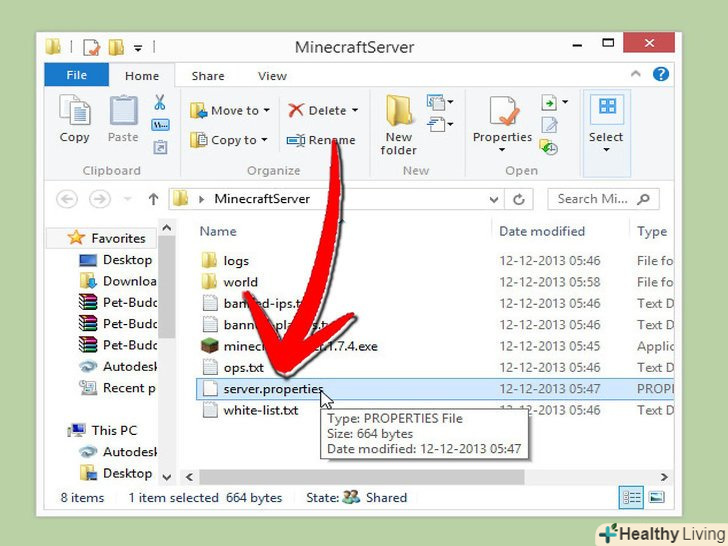The image size is (728, 546).
Task: Open the Help question mark icon
Action: click(x=661, y=74)
